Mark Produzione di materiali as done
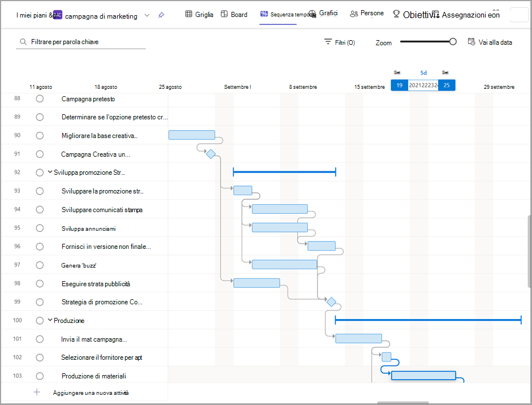The width and height of the screenshot is (532, 405). (40, 376)
